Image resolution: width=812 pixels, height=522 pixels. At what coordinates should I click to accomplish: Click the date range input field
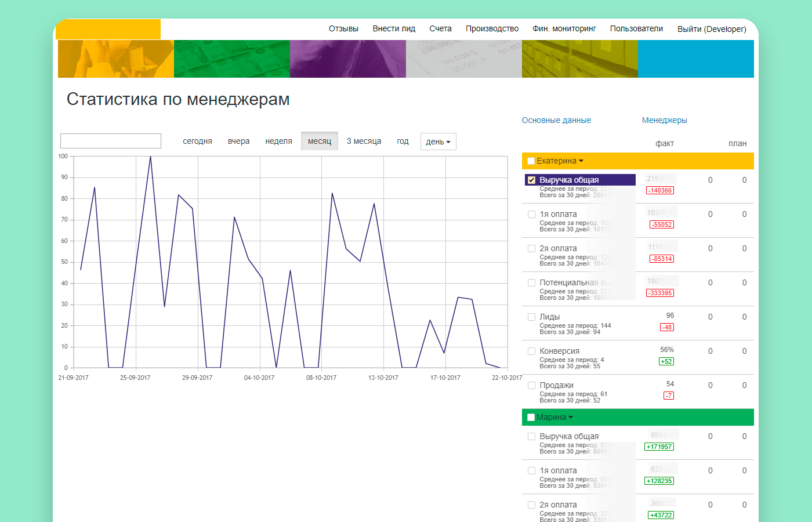[111, 141]
